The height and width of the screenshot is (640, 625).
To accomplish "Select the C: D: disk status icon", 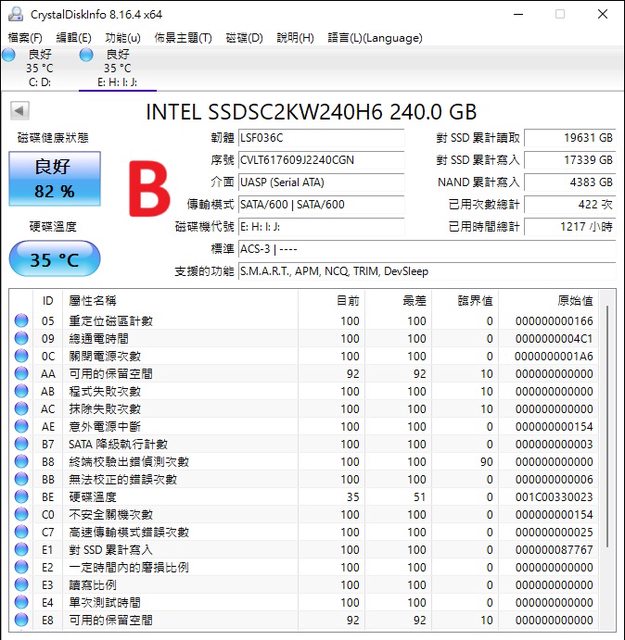I will point(9,55).
